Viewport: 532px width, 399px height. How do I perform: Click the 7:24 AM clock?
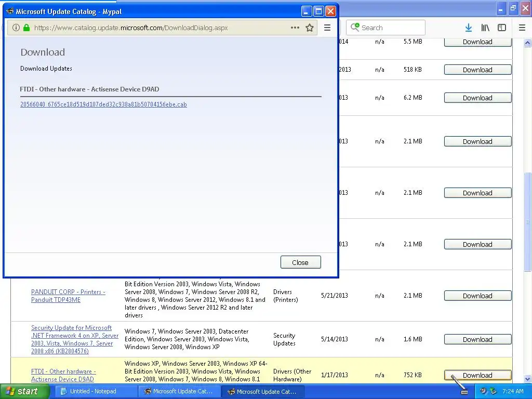(x=513, y=391)
